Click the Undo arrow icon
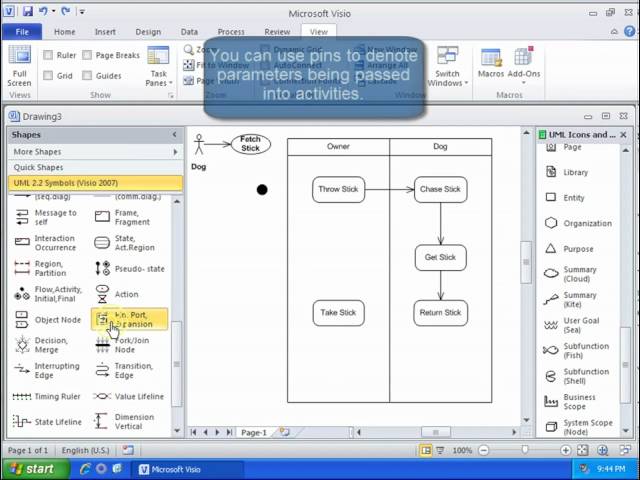 (x=43, y=11)
